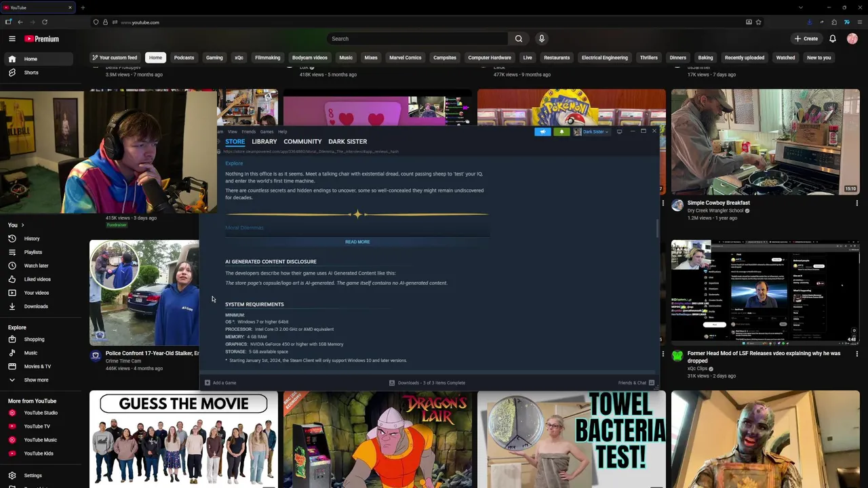
Task: Open Steam DARK SISTER profile tab
Action: 347,142
